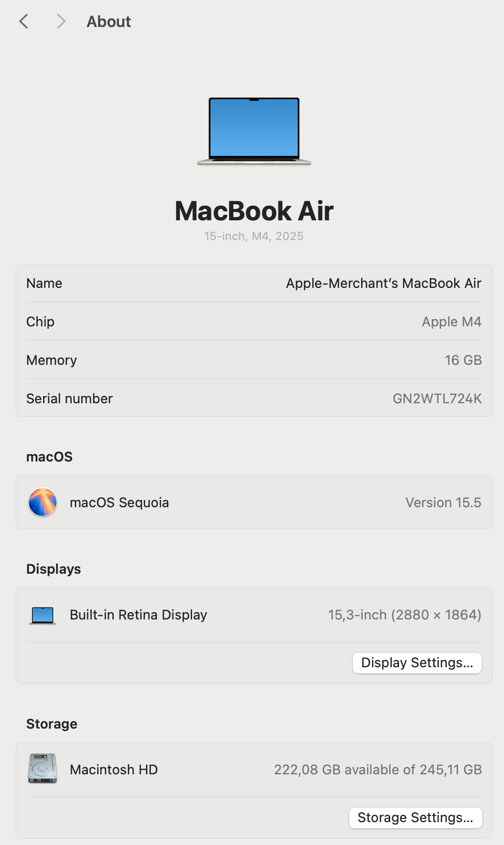Click the macOS Sequoia logo icon
This screenshot has width=504, height=845.
click(43, 502)
